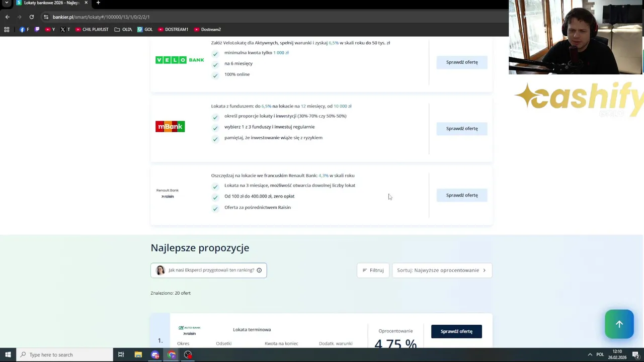Open the taskbar clock showing 12:10

(617, 354)
